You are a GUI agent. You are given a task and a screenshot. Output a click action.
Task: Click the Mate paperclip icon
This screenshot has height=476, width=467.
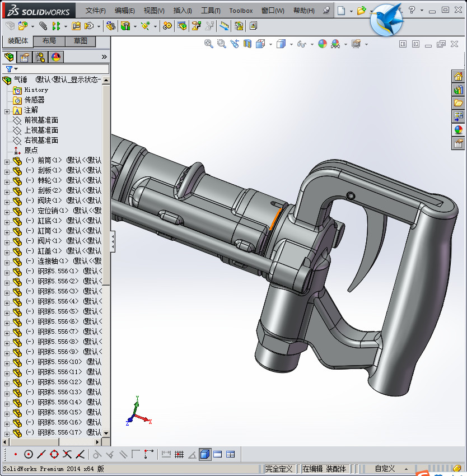pyautogui.click(x=43, y=26)
